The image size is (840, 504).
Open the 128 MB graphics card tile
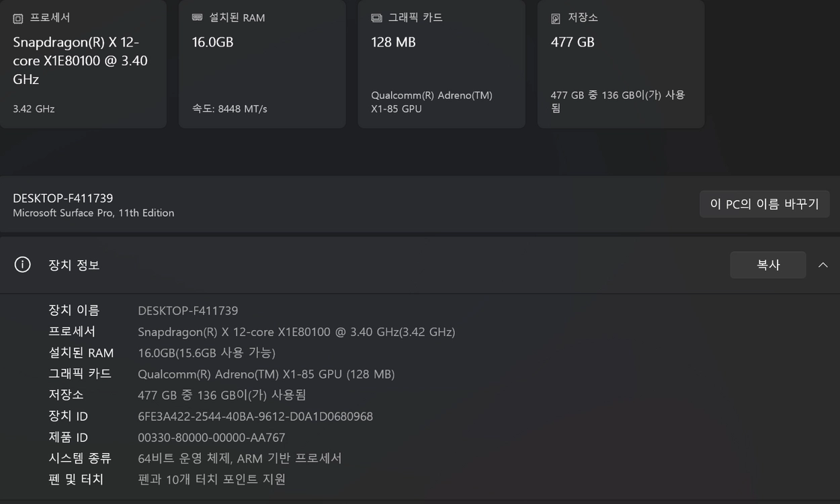[442, 64]
